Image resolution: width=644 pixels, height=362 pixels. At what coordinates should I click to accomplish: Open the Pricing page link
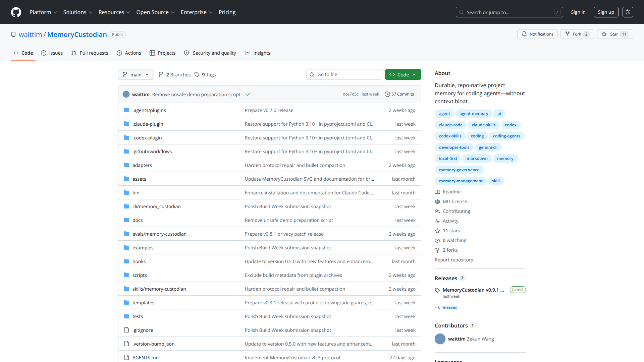pos(227,12)
